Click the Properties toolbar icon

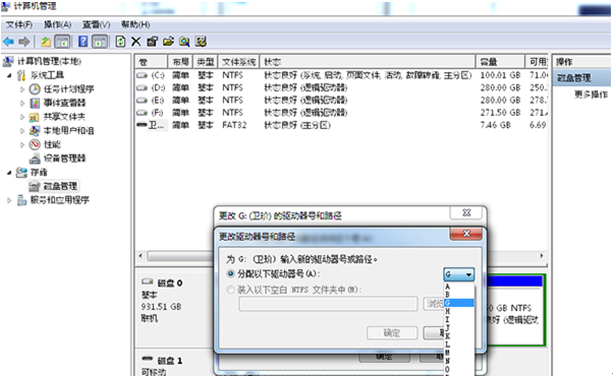click(152, 41)
